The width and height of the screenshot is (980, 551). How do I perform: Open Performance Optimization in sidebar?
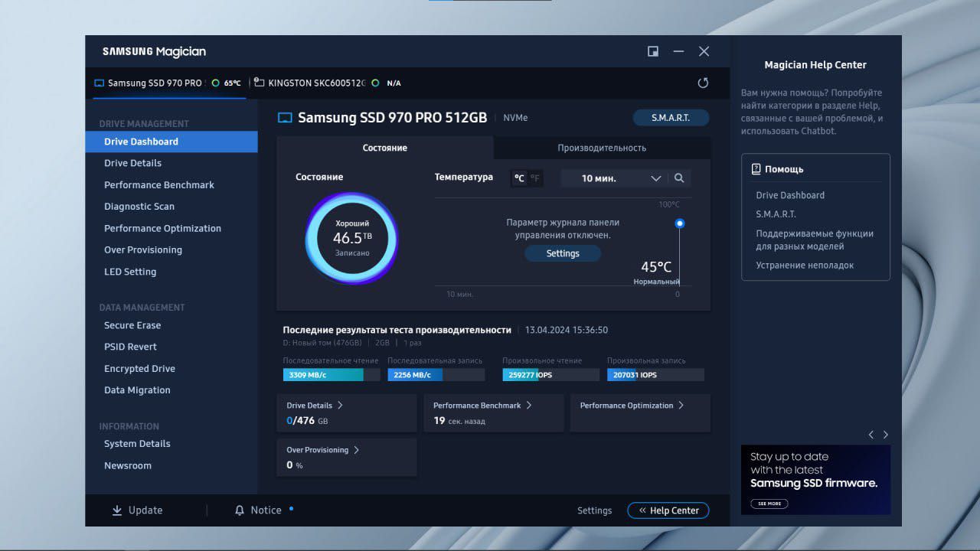click(162, 228)
